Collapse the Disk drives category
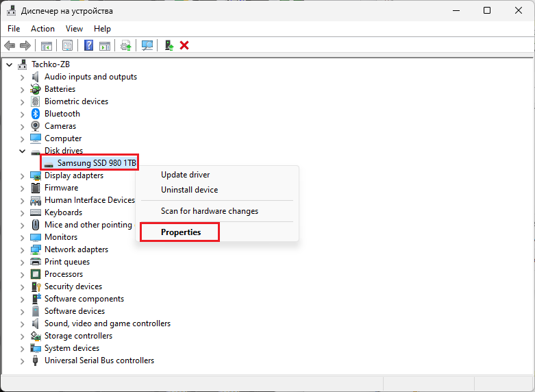 tap(22, 151)
